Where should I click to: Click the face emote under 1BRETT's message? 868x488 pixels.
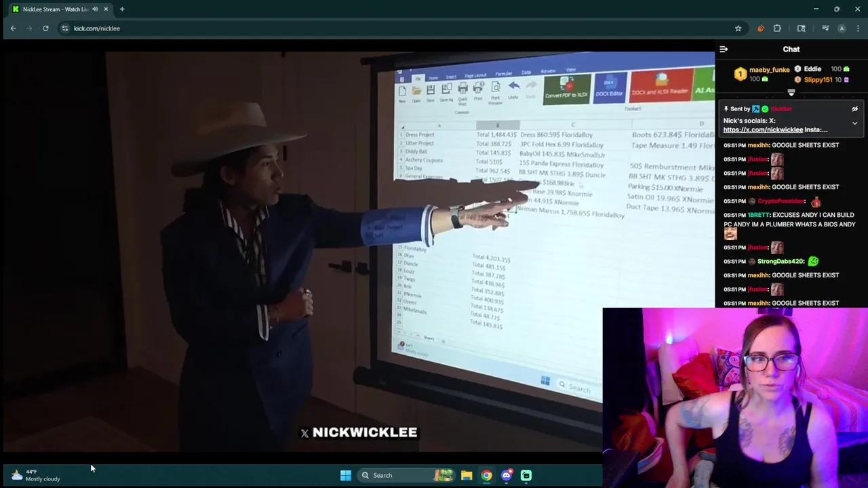point(730,235)
